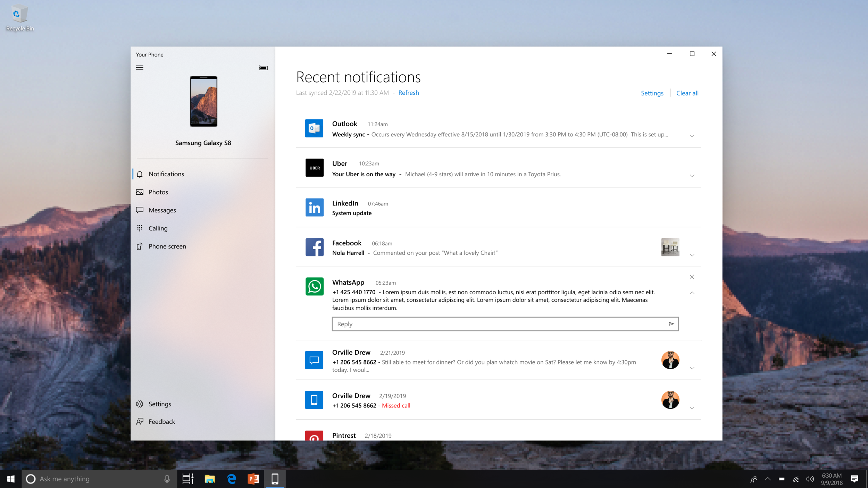Click the WhatsApp app icon
Viewport: 868px width, 488px height.
coord(314,286)
